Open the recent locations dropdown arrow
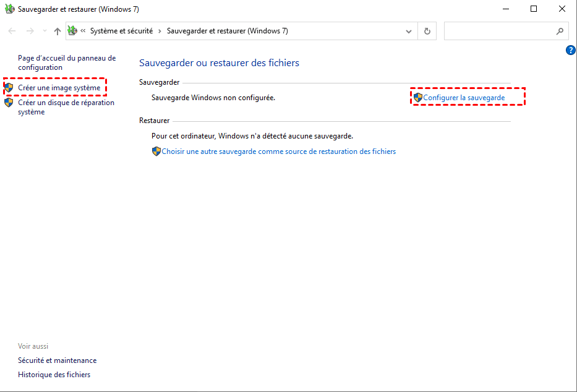This screenshot has width=577, height=392. [x=45, y=32]
